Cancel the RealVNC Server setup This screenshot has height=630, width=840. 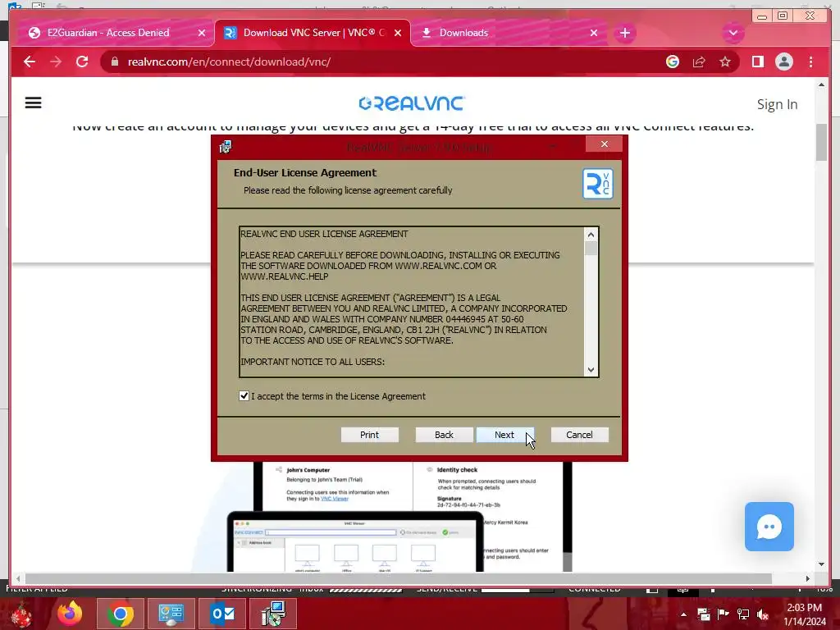[580, 435]
